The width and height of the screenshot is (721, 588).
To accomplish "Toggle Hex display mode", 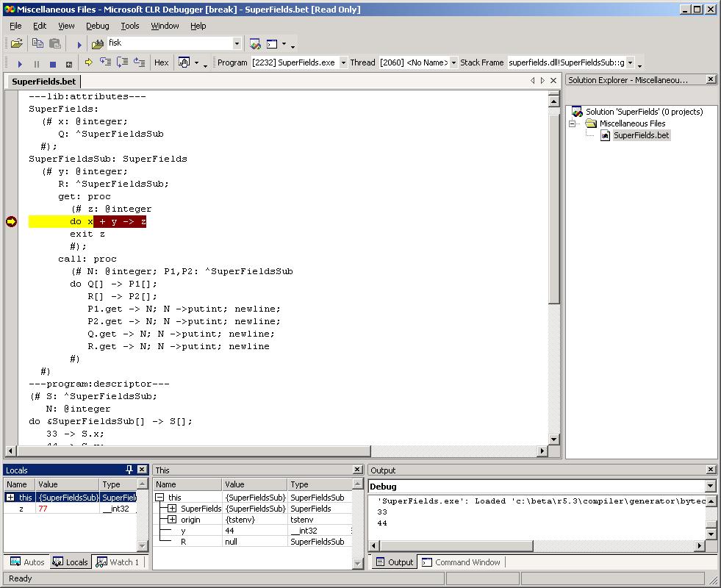I will [161, 63].
